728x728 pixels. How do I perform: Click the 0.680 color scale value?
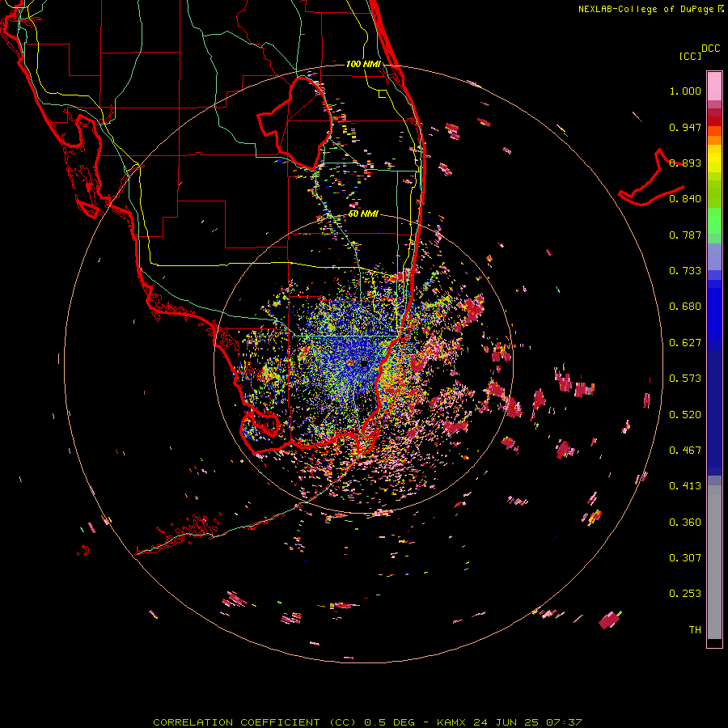coord(685,307)
